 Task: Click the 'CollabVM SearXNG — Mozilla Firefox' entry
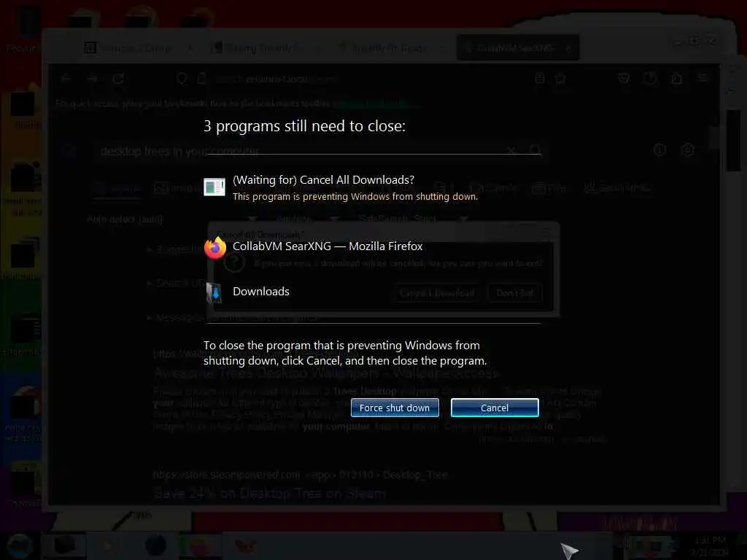(x=328, y=246)
